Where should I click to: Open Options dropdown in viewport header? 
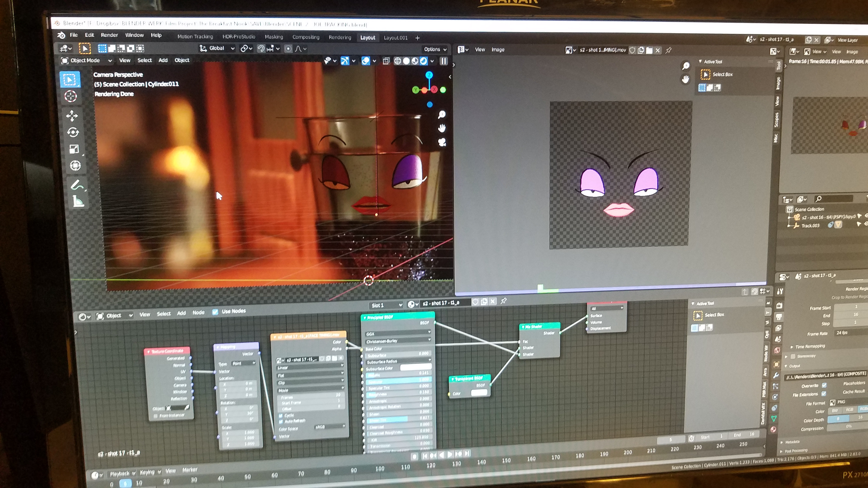[435, 49]
